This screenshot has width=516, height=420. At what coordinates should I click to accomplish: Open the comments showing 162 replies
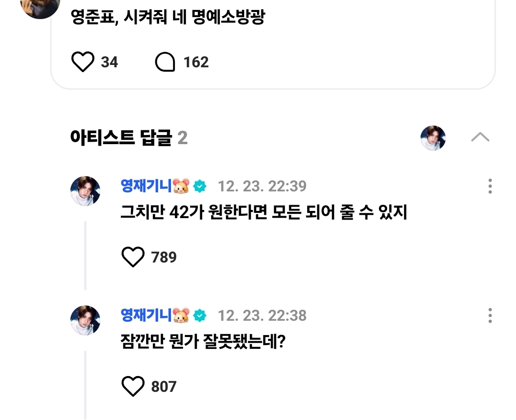(x=166, y=63)
